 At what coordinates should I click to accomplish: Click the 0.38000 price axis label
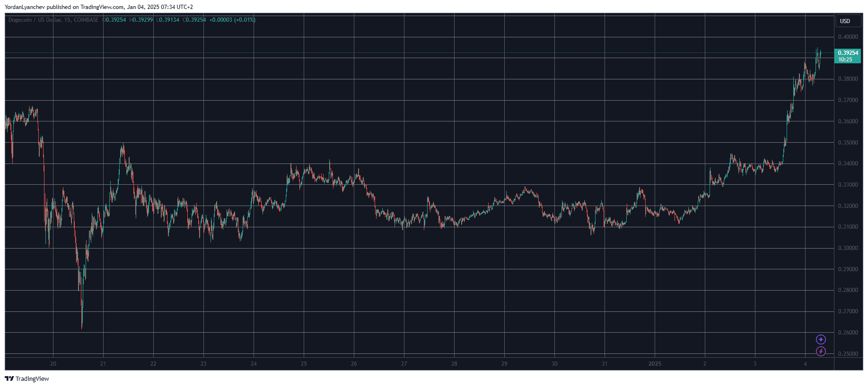click(x=848, y=79)
